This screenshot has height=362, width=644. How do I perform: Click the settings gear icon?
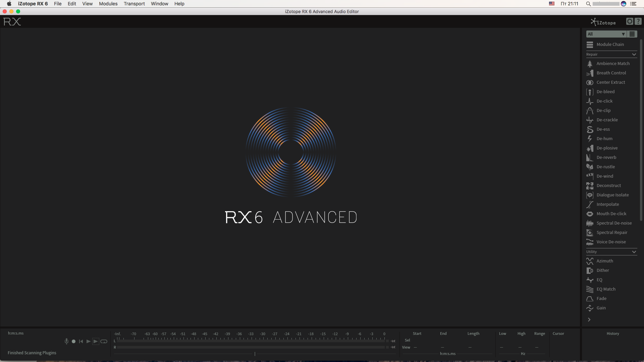coord(630,21)
